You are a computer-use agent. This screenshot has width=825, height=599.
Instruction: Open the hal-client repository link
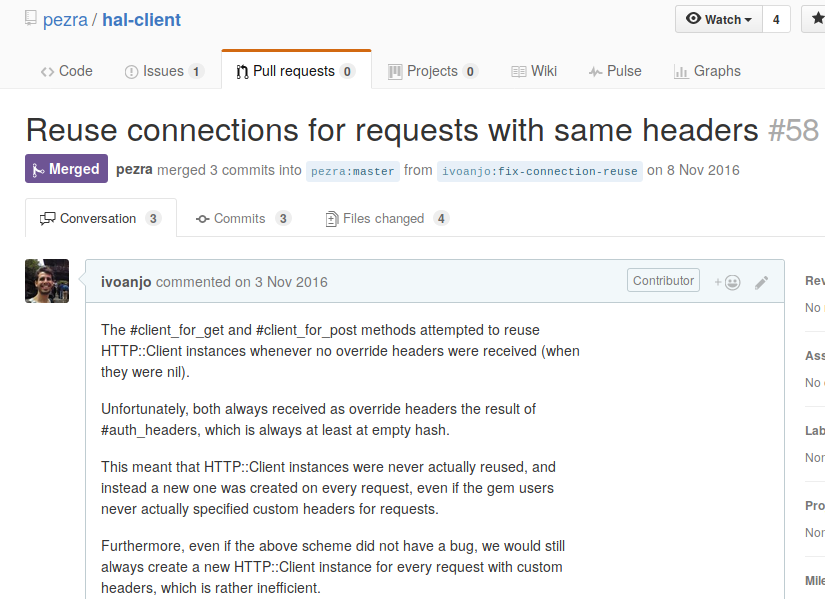click(142, 20)
